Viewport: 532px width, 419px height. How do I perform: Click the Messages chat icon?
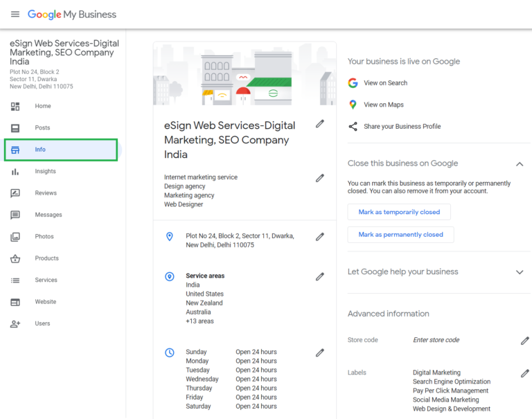coord(15,215)
